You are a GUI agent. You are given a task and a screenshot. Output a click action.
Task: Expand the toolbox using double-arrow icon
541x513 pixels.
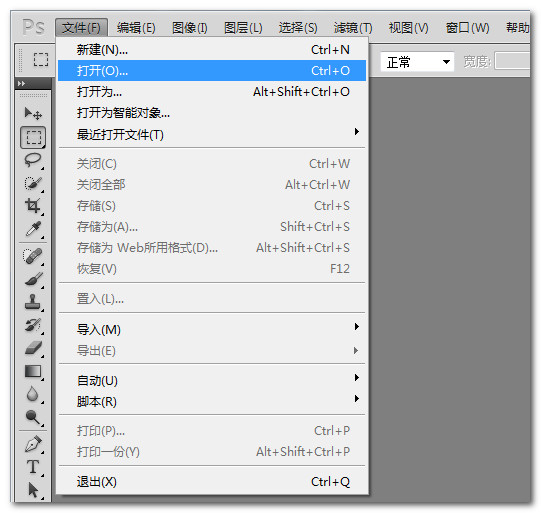click(x=21, y=83)
